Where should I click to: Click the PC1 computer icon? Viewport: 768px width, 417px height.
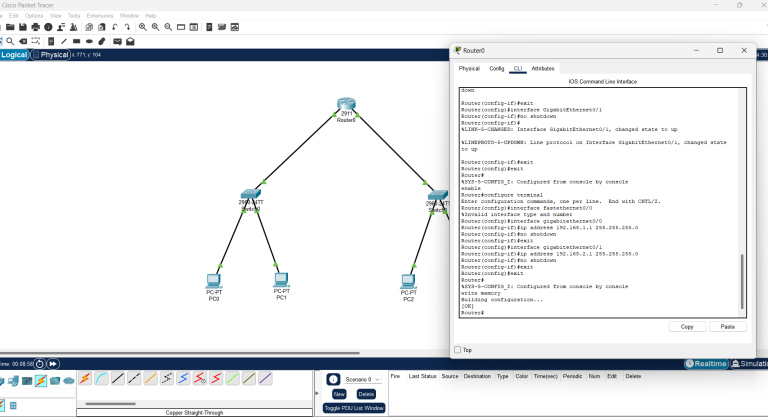pyautogui.click(x=281, y=280)
